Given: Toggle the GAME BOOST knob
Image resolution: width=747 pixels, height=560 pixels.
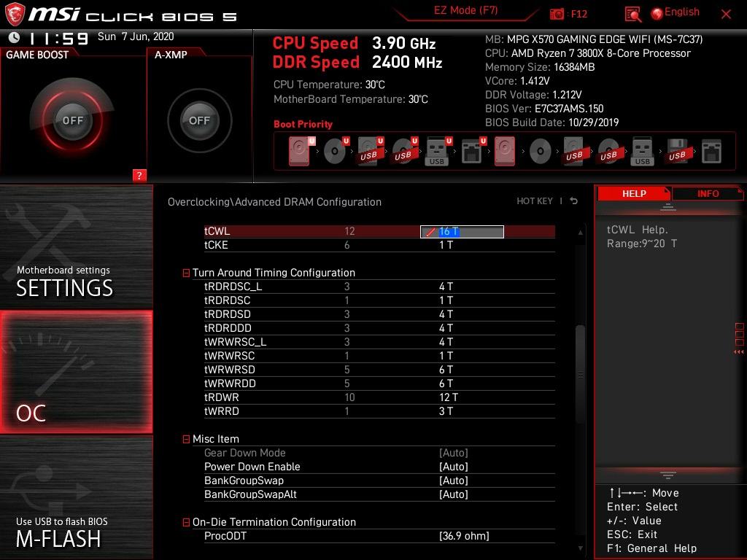Looking at the screenshot, I should pyautogui.click(x=72, y=120).
